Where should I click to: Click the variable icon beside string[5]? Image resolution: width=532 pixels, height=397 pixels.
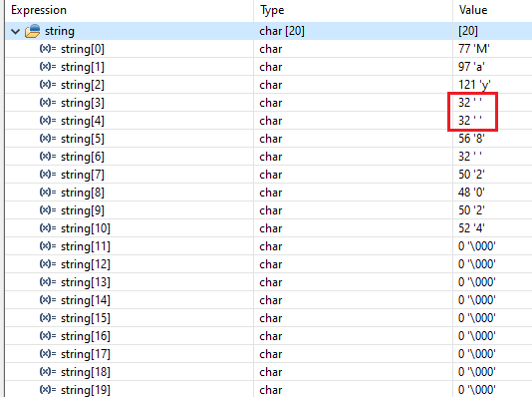(48, 139)
